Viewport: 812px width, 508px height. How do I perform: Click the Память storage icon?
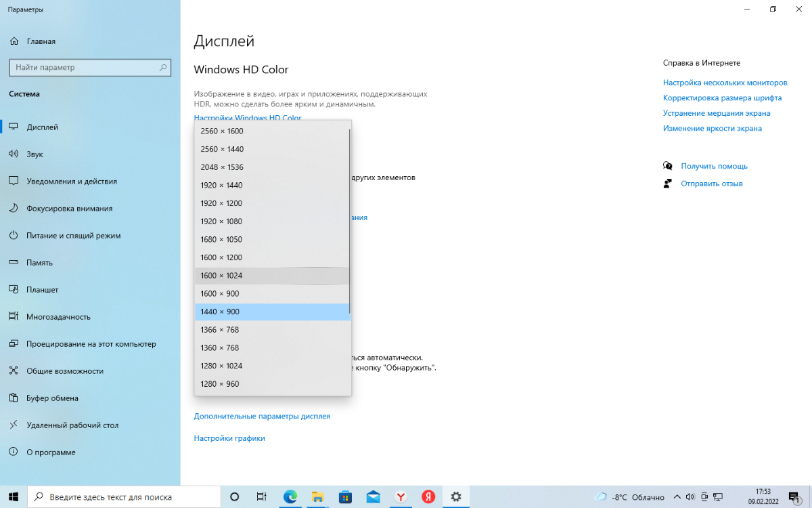(x=14, y=263)
